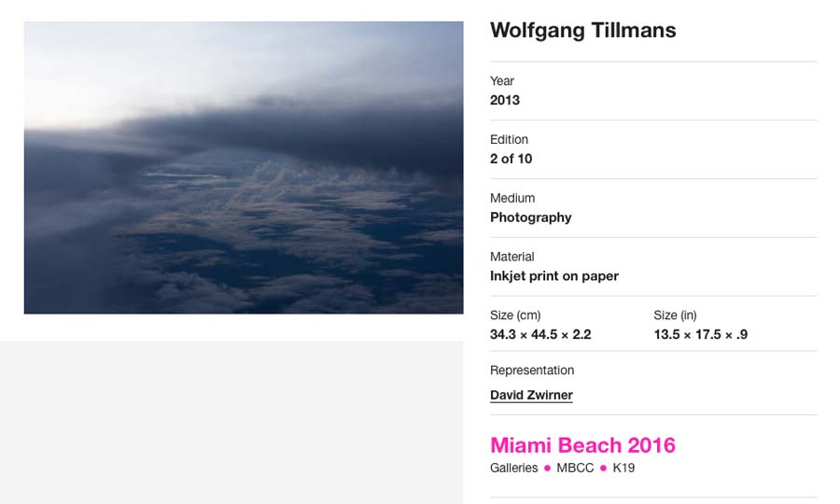840x504 pixels.
Task: Click the edition value 2 of 10
Action: pos(511,159)
